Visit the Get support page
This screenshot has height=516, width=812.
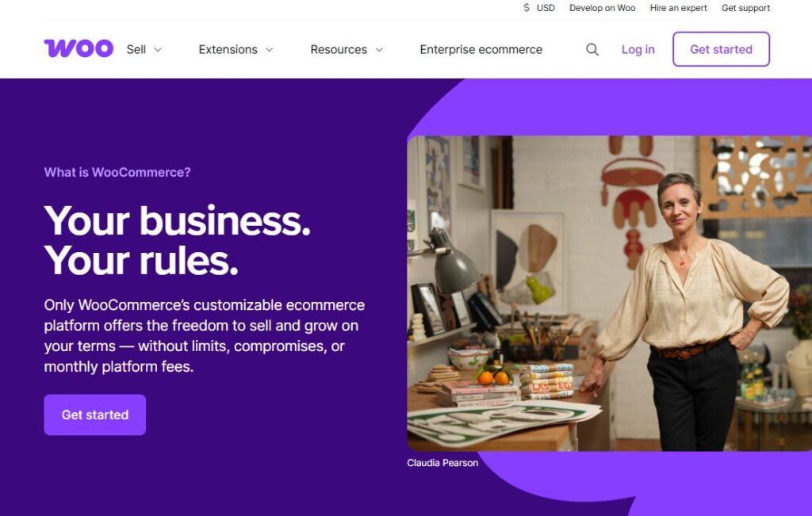(745, 8)
